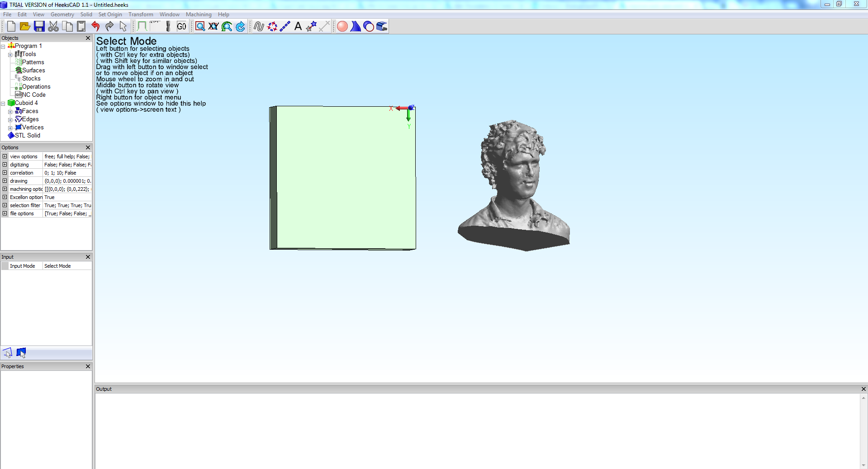Expand the Vertices tree node

(x=10, y=128)
